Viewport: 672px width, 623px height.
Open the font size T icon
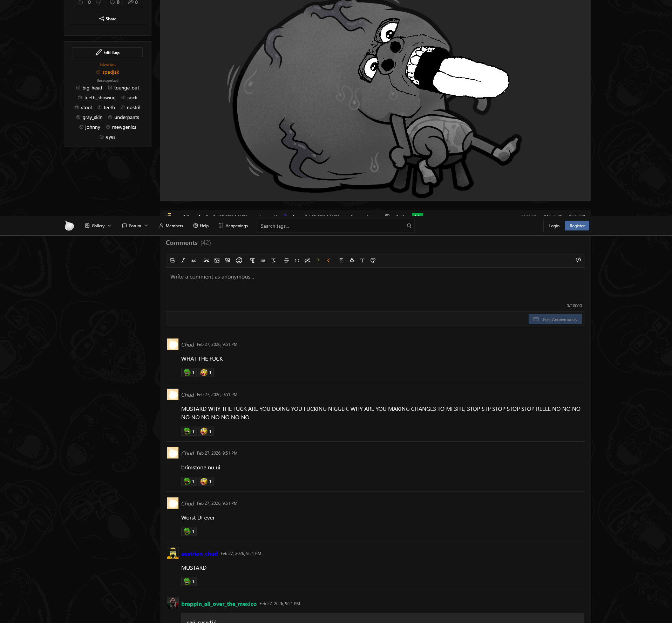[362, 260]
